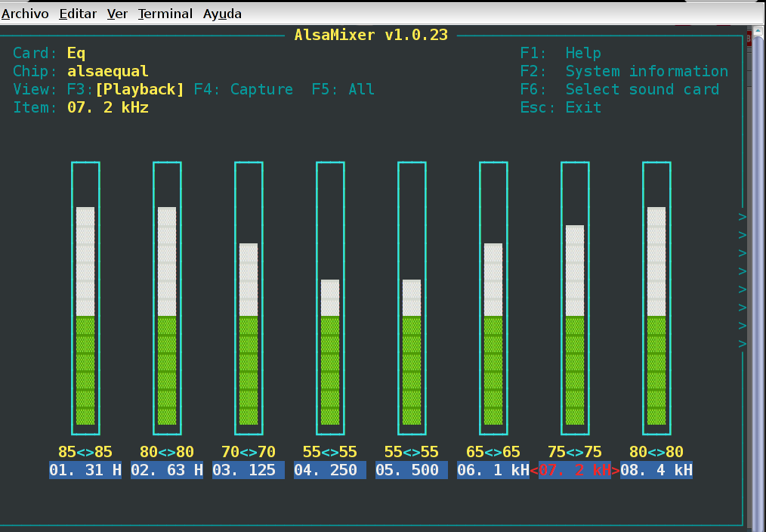Screen dimensions: 766x532
Task: Open the Terminal menu
Action: coord(165,14)
